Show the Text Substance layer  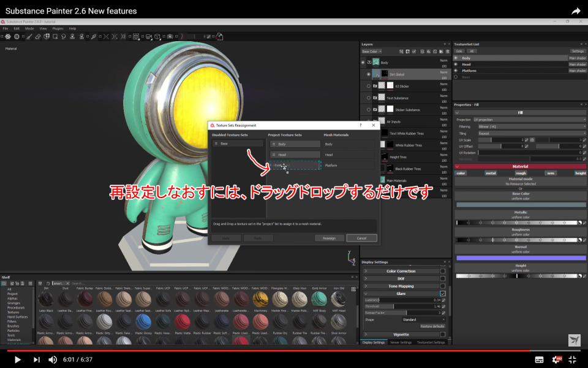pos(369,98)
